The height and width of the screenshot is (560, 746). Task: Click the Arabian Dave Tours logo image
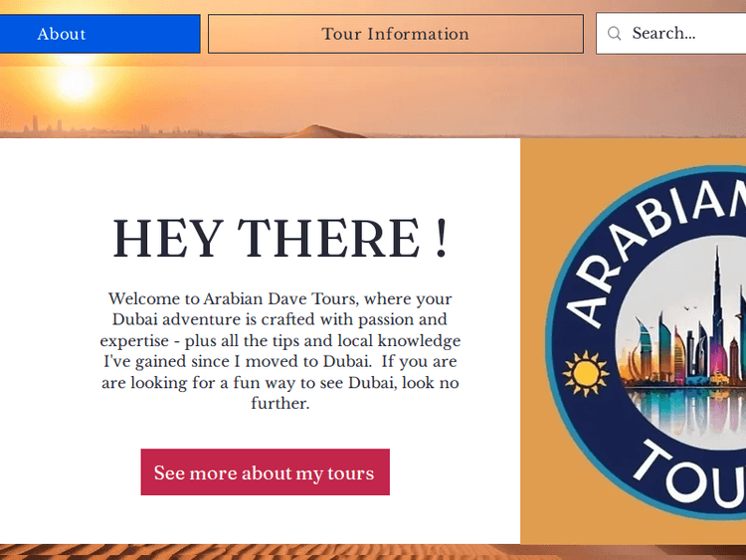pos(647,341)
